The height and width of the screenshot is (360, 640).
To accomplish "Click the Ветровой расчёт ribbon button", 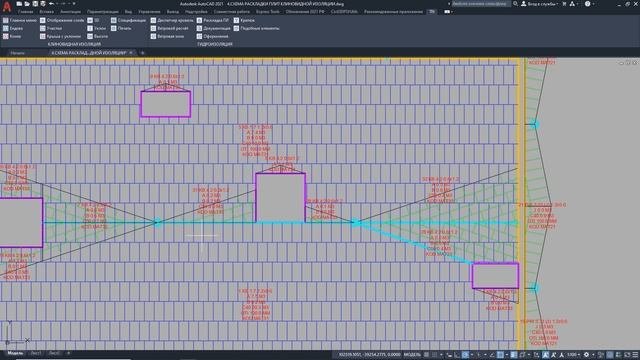I will pos(169,28).
